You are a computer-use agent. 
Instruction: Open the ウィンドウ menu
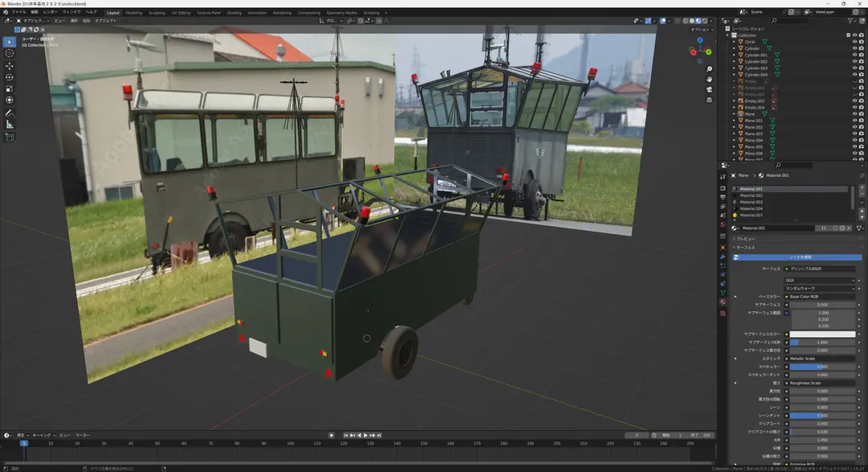(72, 12)
